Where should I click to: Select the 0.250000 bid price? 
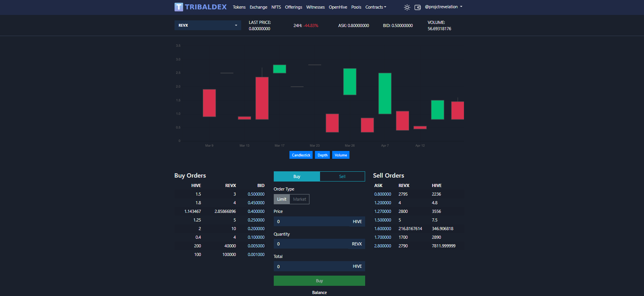point(256,220)
